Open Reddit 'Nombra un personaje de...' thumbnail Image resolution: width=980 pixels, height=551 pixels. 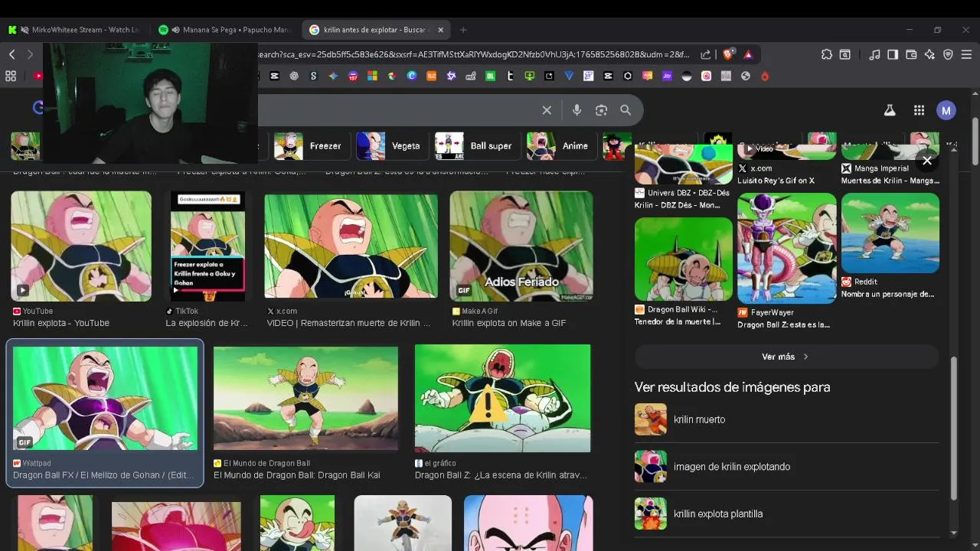890,233
